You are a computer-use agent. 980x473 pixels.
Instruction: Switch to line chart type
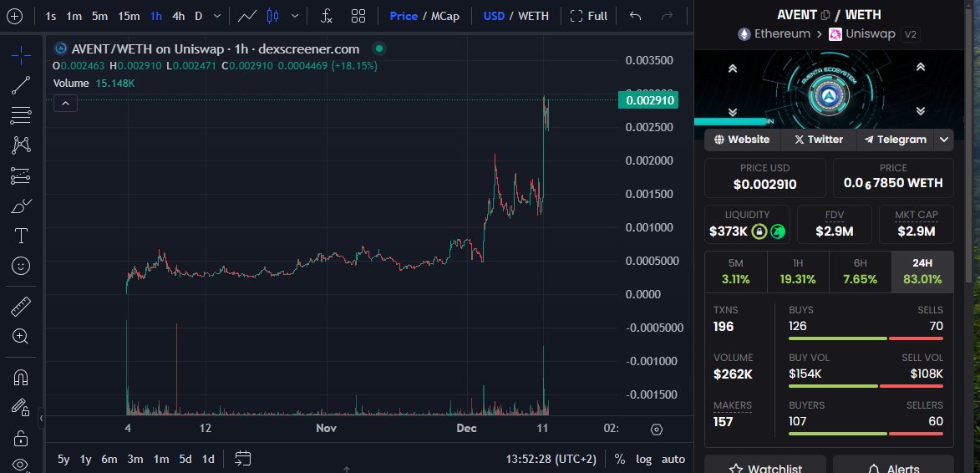pos(248,16)
